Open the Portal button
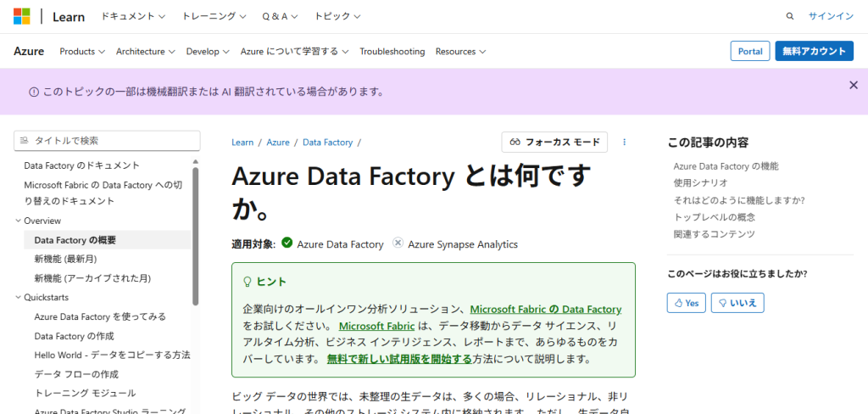 pyautogui.click(x=750, y=51)
